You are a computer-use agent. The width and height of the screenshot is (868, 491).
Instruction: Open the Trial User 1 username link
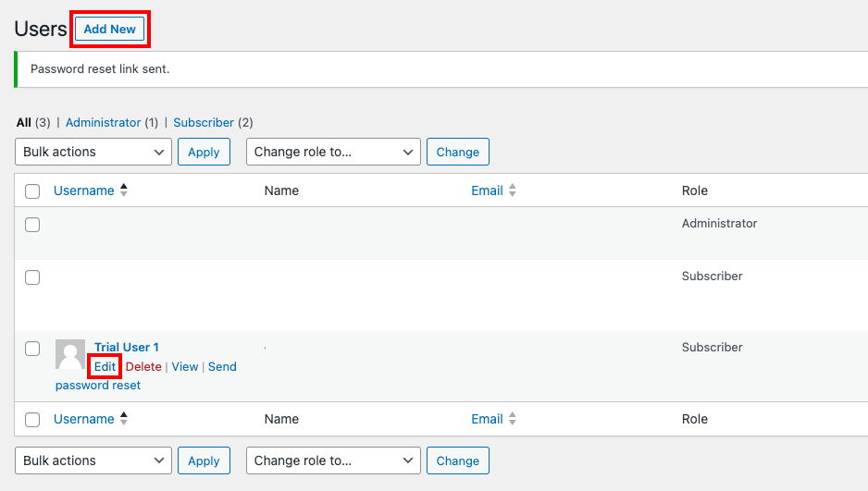tap(126, 348)
